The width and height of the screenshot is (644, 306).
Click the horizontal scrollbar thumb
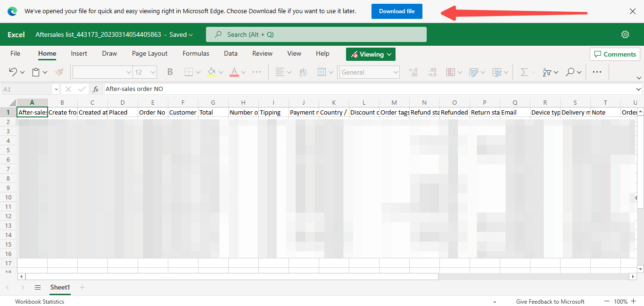232,277
